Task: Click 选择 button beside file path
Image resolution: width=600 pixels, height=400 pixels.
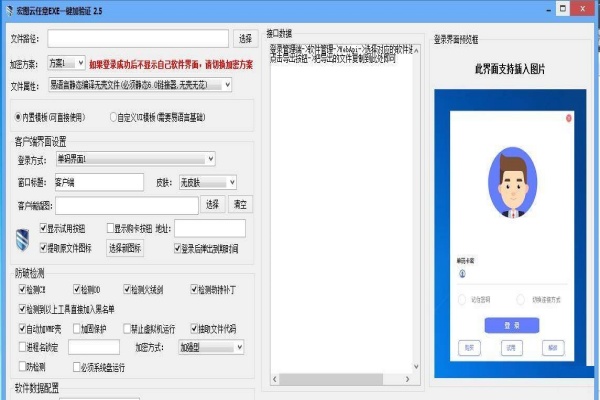Action: click(246, 39)
